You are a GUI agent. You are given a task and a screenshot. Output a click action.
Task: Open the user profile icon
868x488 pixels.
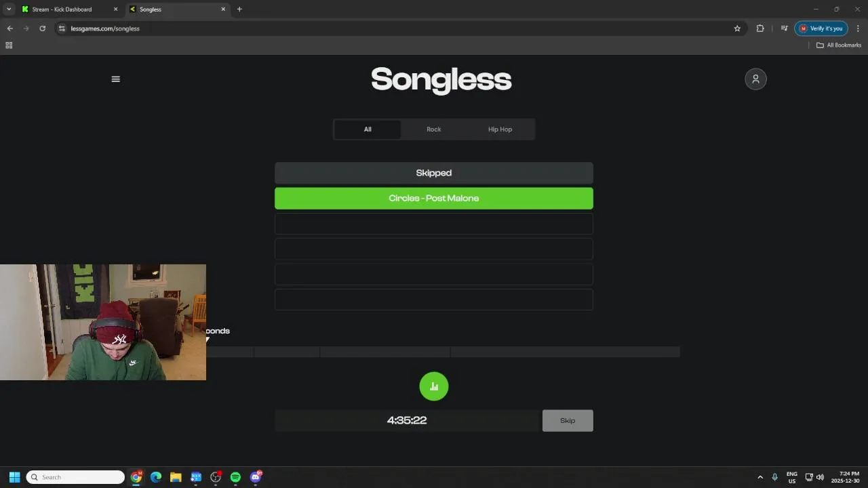[x=755, y=79]
